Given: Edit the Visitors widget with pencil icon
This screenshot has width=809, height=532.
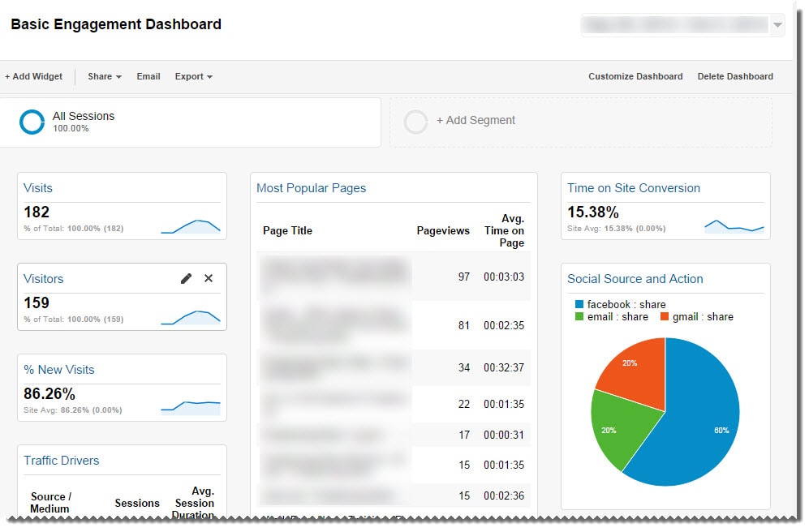Looking at the screenshot, I should click(x=187, y=278).
